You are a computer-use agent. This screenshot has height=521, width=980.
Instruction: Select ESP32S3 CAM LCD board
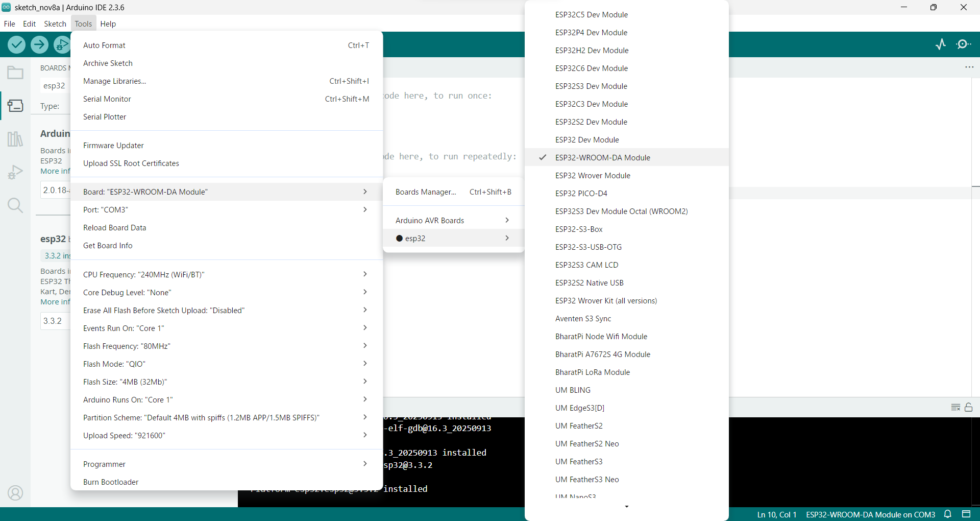tap(627, 265)
